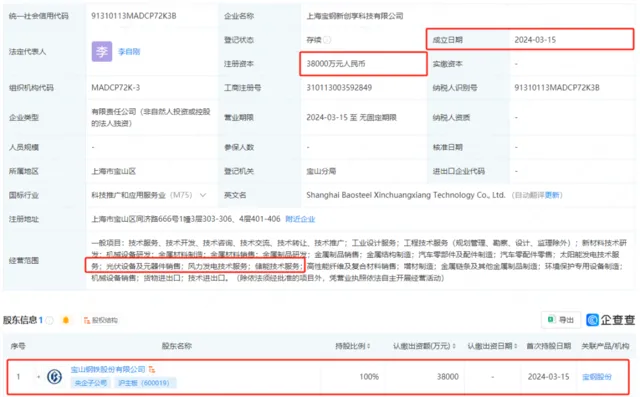Viewport: 640px width, 397px height.
Task: Open legal representative 李自刚 link
Action: [129, 52]
